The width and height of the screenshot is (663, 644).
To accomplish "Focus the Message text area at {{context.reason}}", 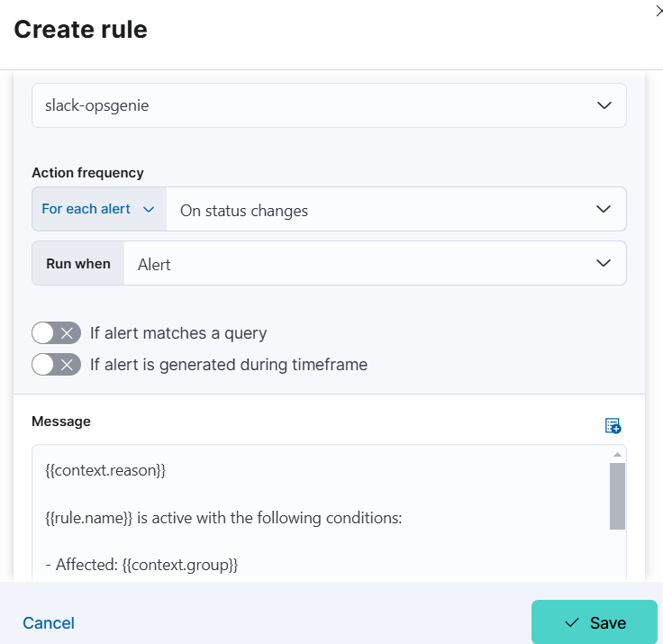I will [x=105, y=470].
